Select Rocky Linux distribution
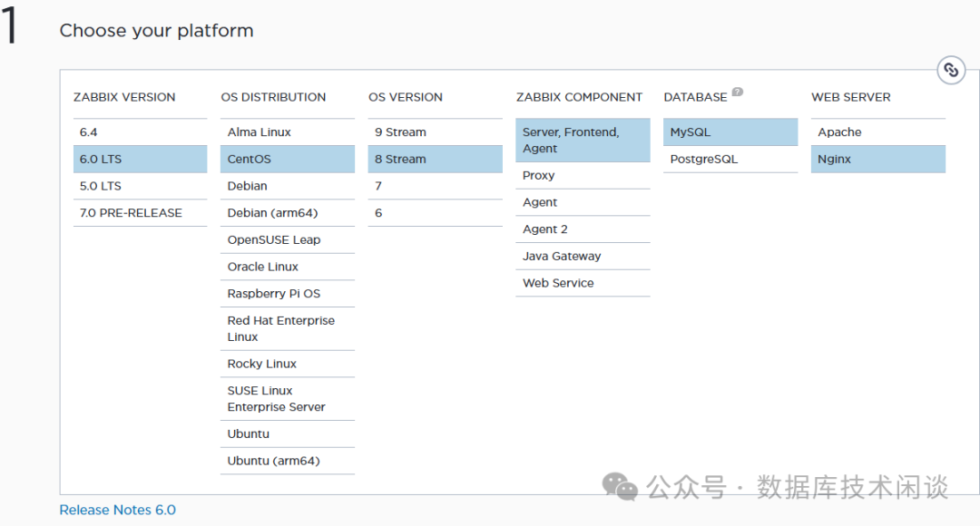Viewport: 980px width, 526px height. pos(287,364)
